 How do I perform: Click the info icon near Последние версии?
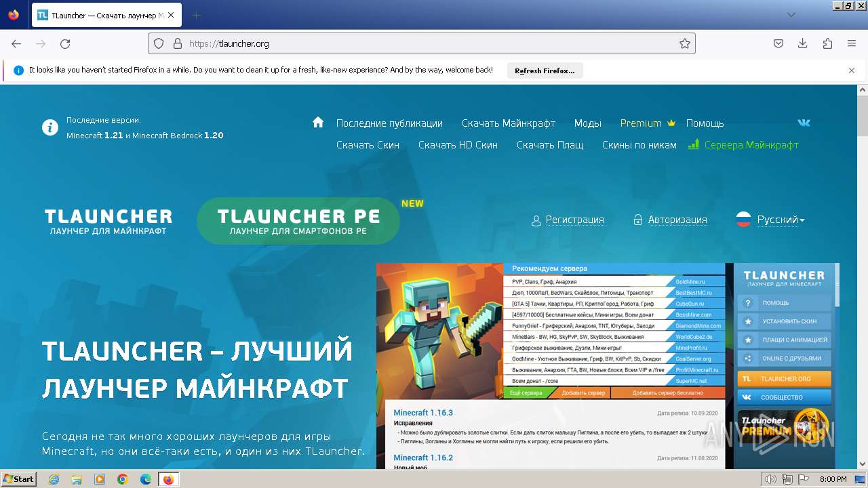coord(50,127)
